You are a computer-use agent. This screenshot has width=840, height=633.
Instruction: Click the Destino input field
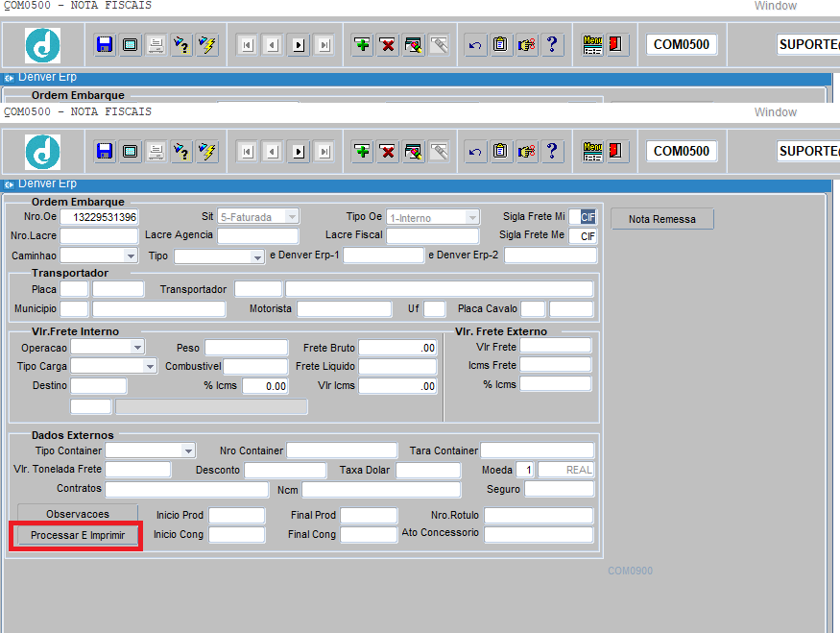coord(99,386)
